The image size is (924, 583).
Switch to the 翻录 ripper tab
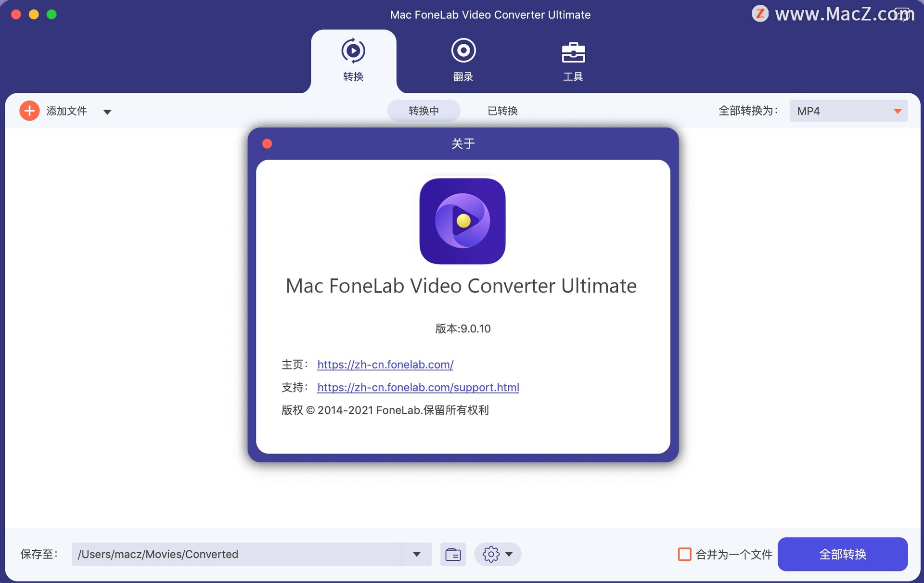click(463, 61)
